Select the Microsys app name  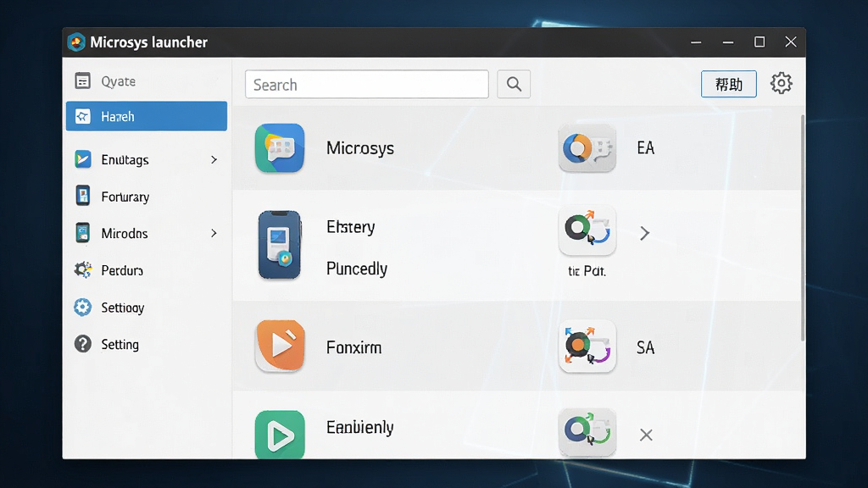[x=360, y=148]
